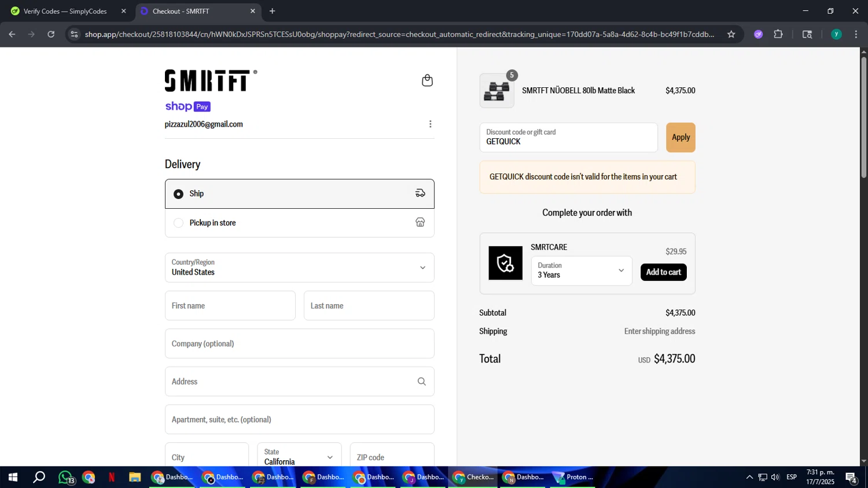Click the store icon in Pickup row
Screen dimensions: 868x488
coord(420,223)
